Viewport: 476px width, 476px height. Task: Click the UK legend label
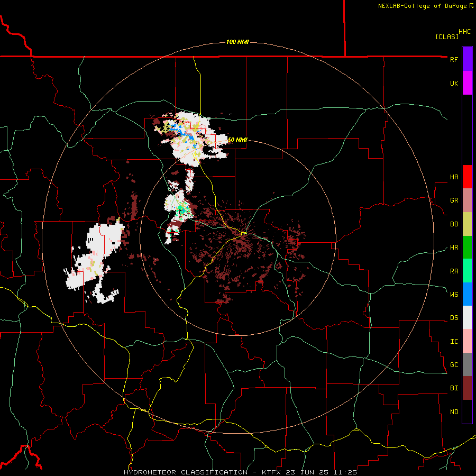(454, 83)
